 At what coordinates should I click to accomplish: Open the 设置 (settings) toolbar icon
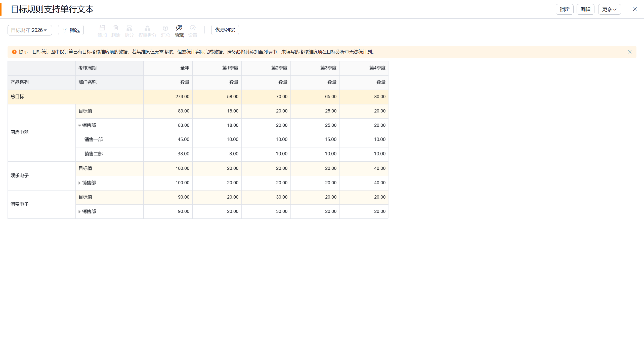point(193,28)
